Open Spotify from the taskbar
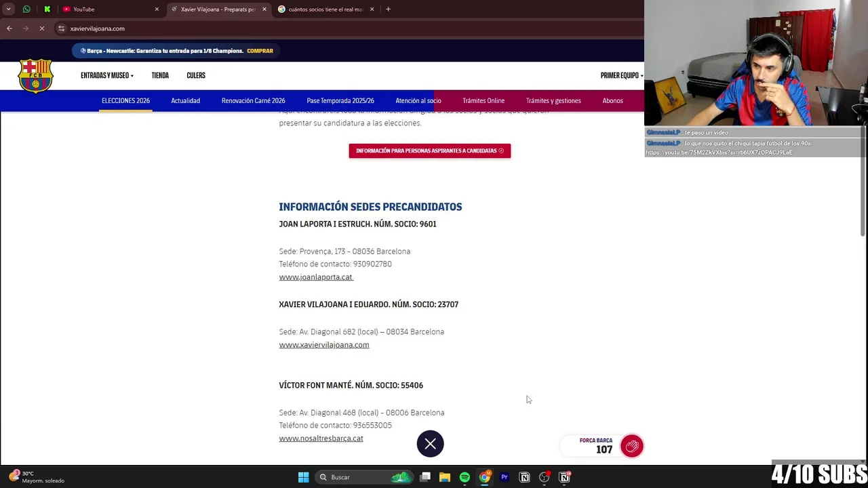This screenshot has height=488, width=868. click(465, 477)
